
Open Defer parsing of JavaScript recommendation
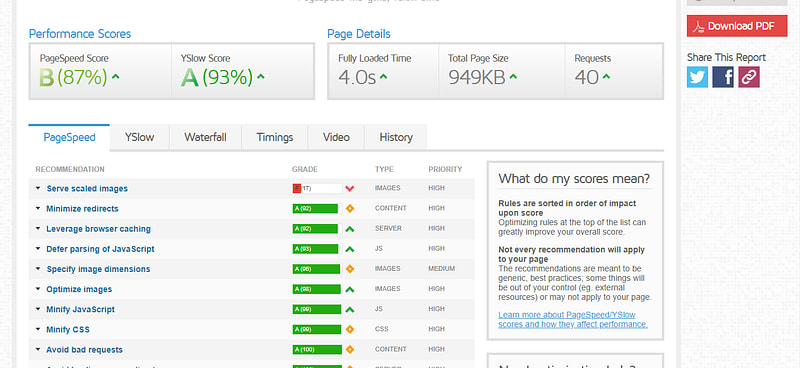(x=101, y=249)
